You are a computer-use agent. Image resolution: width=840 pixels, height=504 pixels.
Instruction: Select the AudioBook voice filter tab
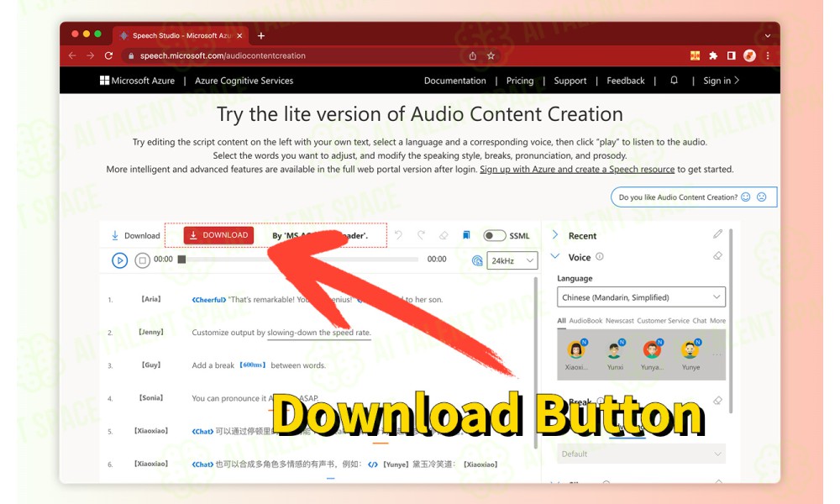[585, 321]
